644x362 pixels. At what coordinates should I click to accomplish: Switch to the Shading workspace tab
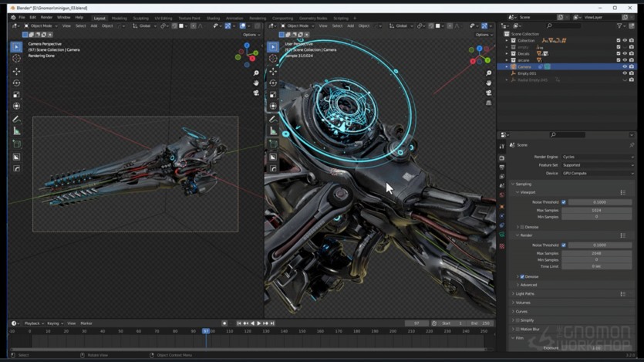click(x=213, y=18)
